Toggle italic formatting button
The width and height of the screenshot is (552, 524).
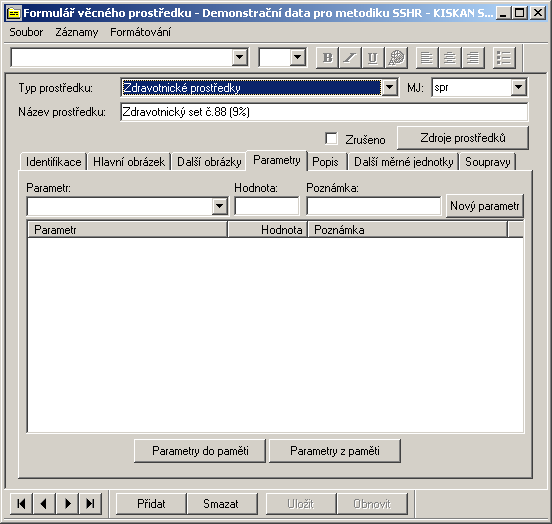click(x=350, y=57)
